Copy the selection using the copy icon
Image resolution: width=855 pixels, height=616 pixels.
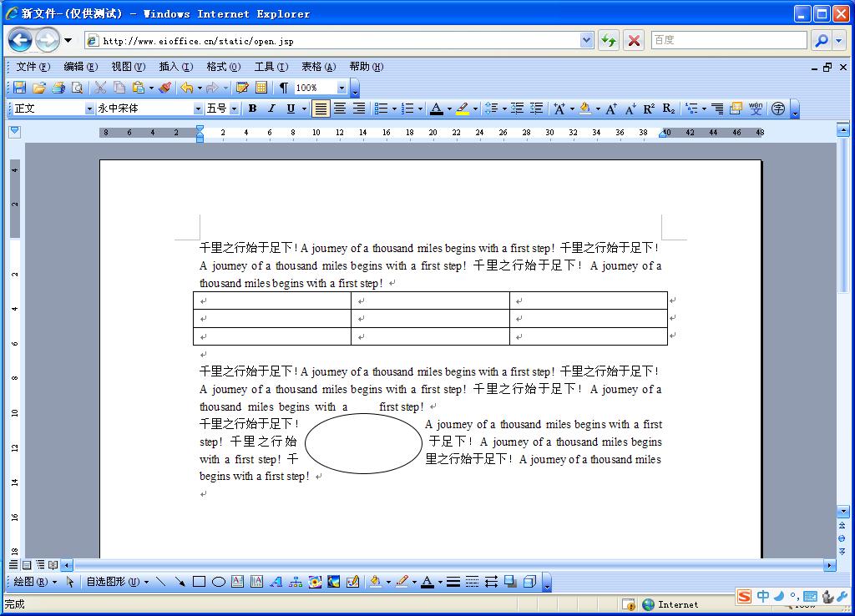(119, 87)
